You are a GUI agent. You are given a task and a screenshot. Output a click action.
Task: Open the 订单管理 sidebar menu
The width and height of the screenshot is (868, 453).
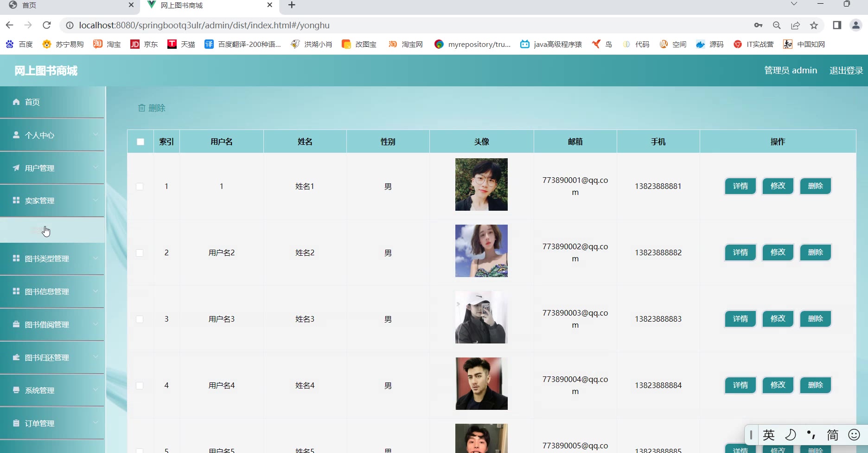pyautogui.click(x=52, y=423)
